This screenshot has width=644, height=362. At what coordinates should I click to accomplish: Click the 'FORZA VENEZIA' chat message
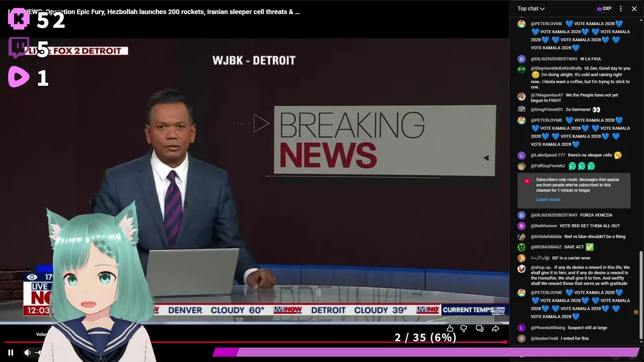pos(596,215)
